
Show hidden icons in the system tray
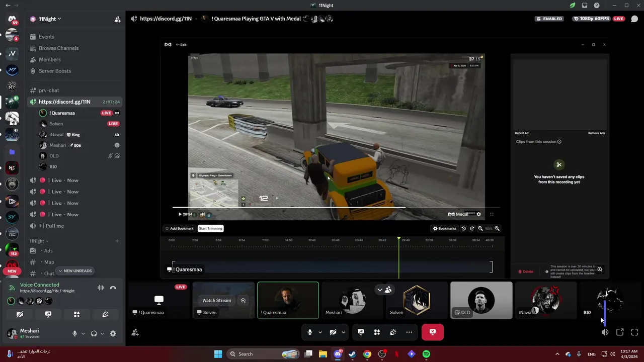click(x=557, y=354)
